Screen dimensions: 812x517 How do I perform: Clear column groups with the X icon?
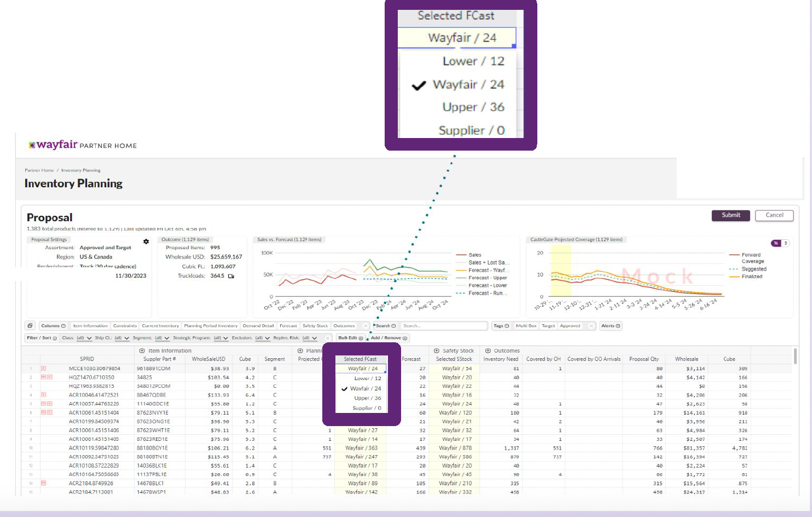pyautogui.click(x=366, y=326)
